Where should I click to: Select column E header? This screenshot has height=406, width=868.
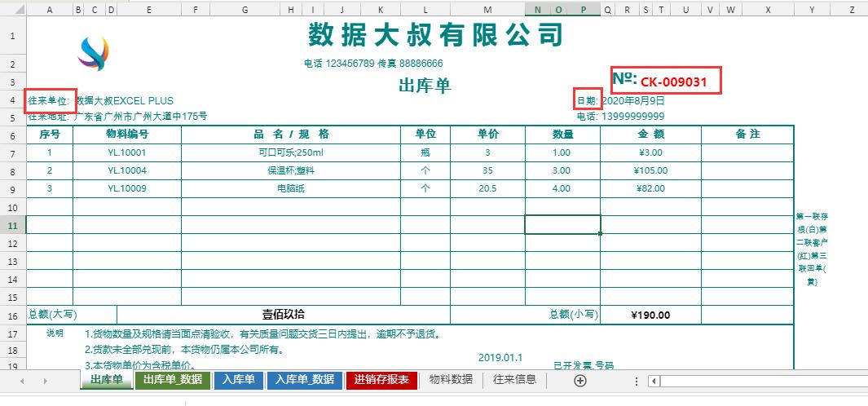pyautogui.click(x=149, y=10)
